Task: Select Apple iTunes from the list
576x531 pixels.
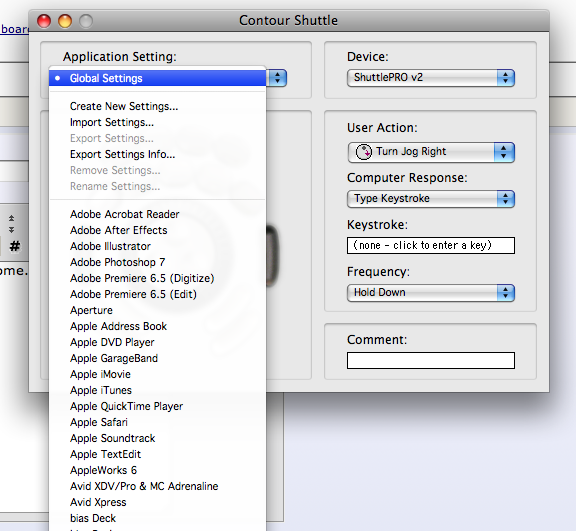Action: 157,390
